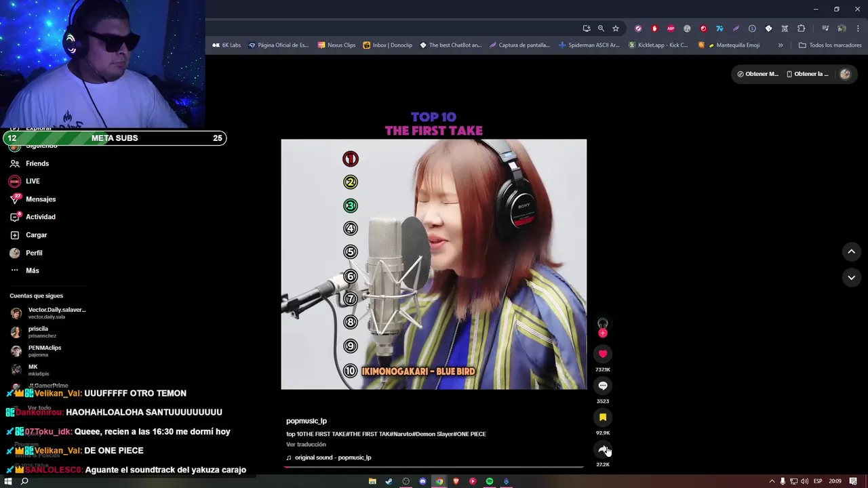868x488 pixels.
Task: Expand the Más menu in sidebar
Action: click(24, 270)
